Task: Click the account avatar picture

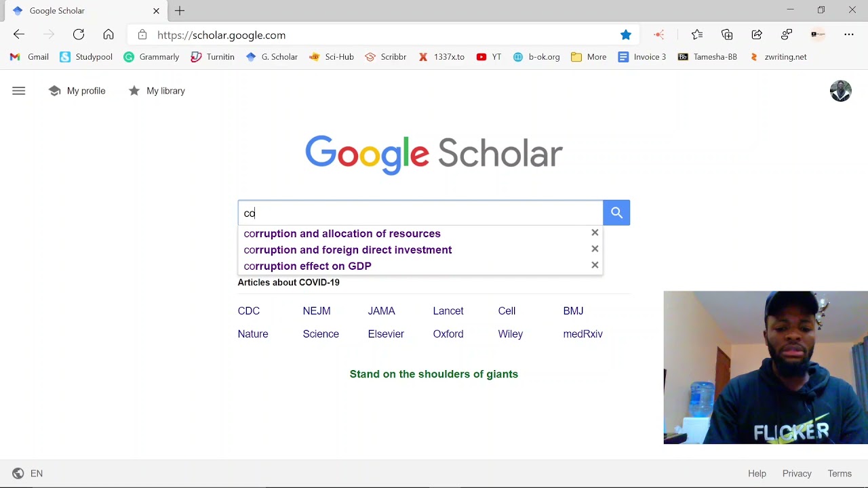Action: coord(841,91)
